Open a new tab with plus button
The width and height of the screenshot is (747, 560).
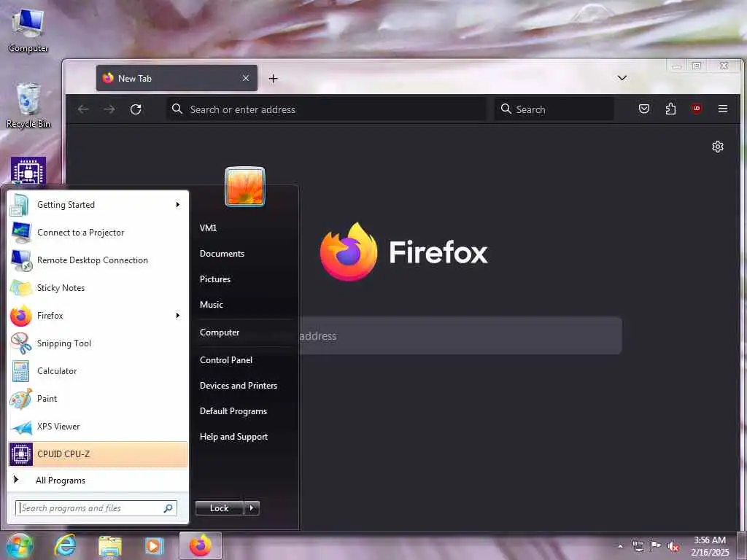273,79
